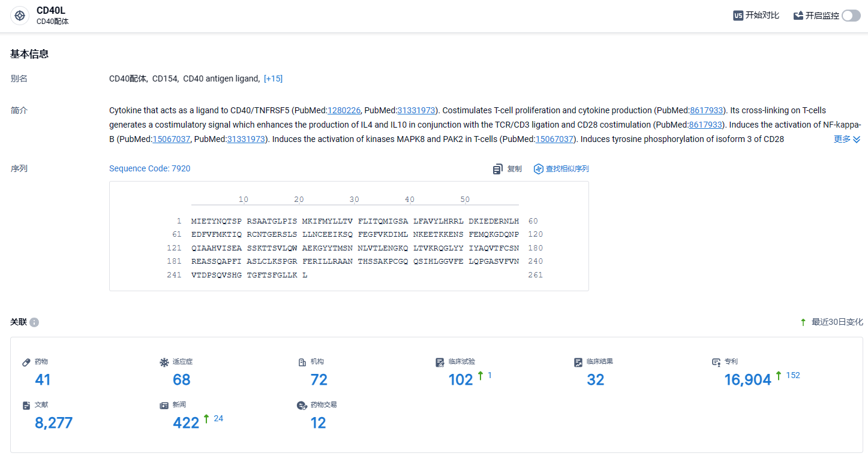
Task: Expand the description with 更多
Action: (x=847, y=139)
